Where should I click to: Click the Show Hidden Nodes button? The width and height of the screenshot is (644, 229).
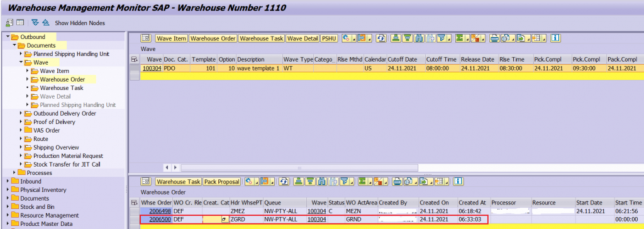80,23
